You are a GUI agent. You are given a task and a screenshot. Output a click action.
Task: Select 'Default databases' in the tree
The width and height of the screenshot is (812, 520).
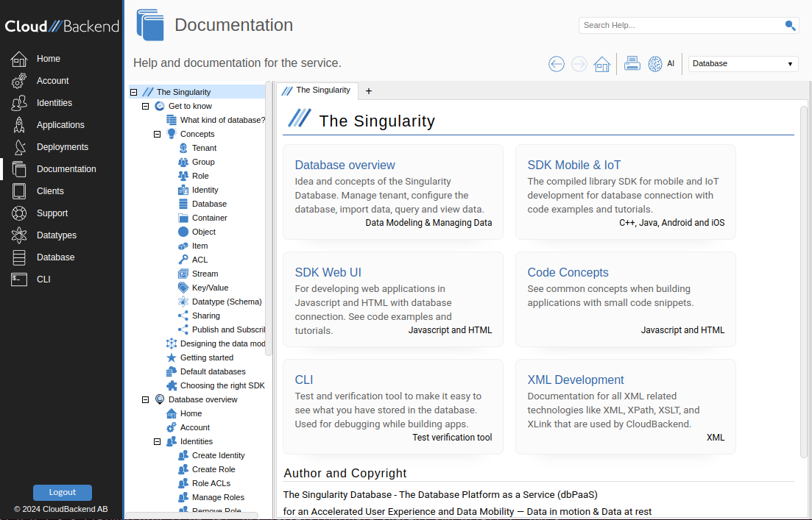tap(213, 371)
